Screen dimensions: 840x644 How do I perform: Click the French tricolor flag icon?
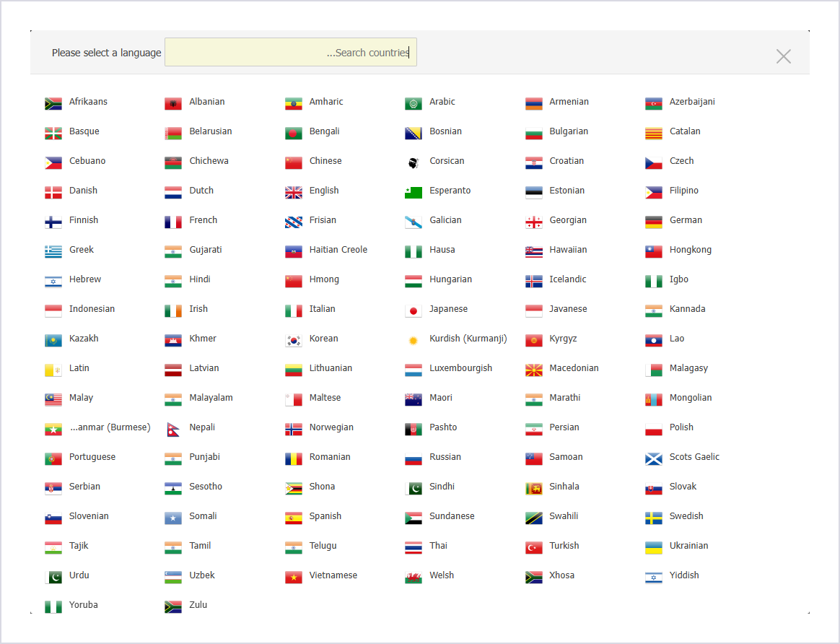[173, 221]
